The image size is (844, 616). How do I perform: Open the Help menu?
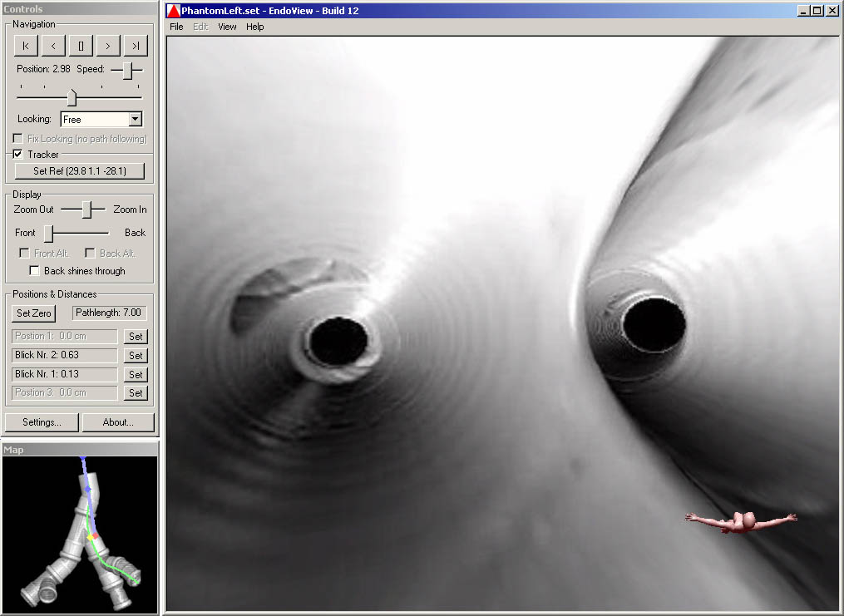click(255, 27)
